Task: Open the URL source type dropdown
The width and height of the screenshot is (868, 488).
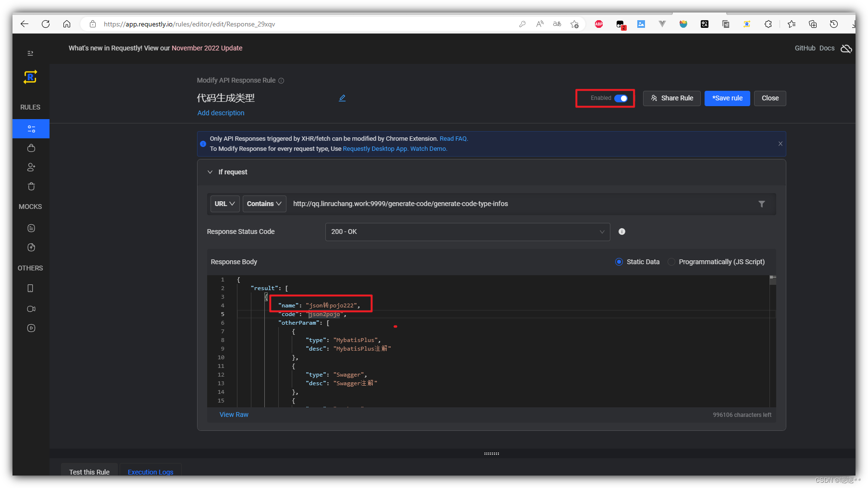Action: pos(225,204)
